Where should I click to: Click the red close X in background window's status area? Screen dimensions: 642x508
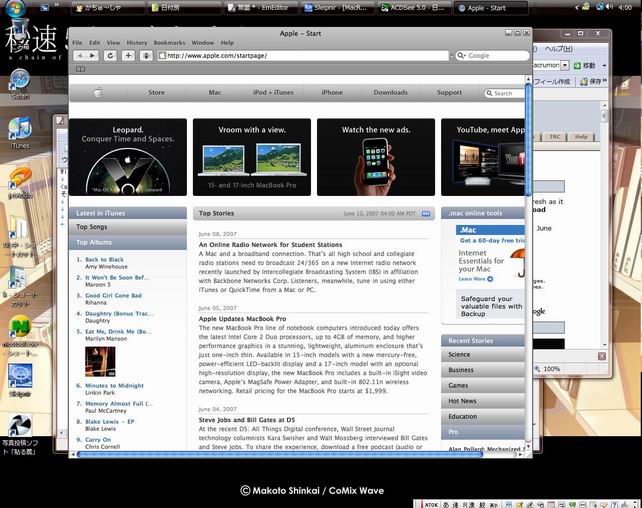tap(601, 356)
